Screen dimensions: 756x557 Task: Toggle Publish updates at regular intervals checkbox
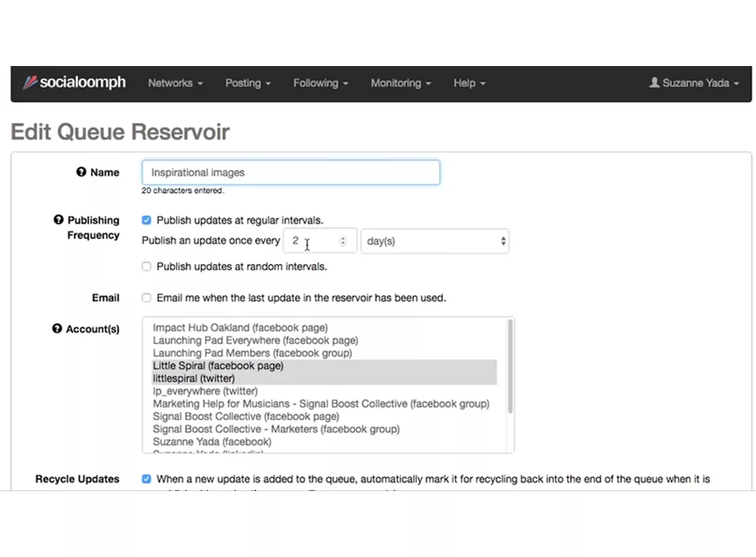pos(146,220)
